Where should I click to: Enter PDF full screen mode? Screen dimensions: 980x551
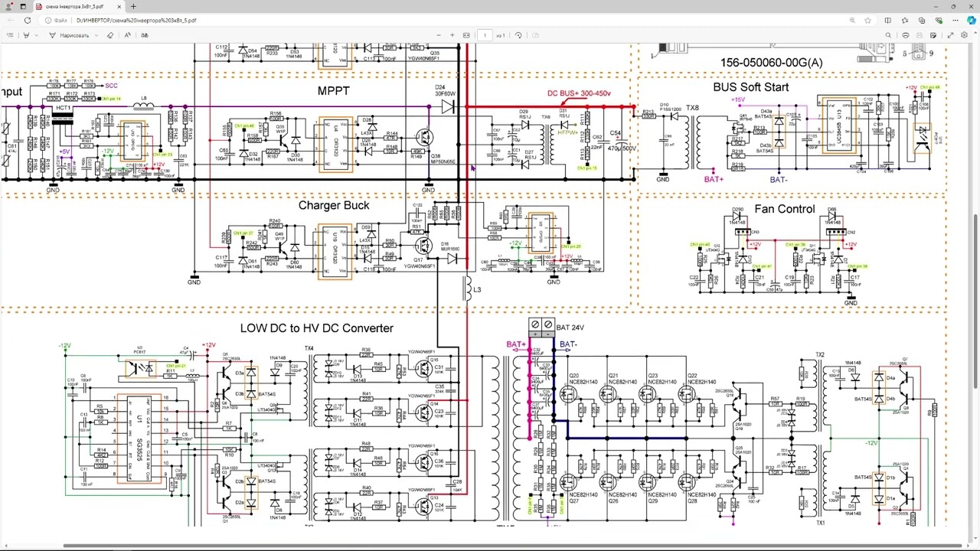(951, 35)
